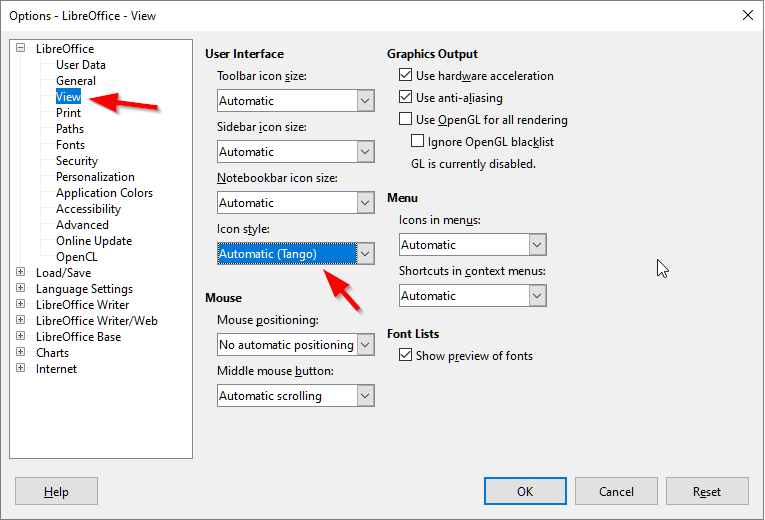This screenshot has height=520, width=765.
Task: Select the Charts category label
Action: tap(52, 353)
